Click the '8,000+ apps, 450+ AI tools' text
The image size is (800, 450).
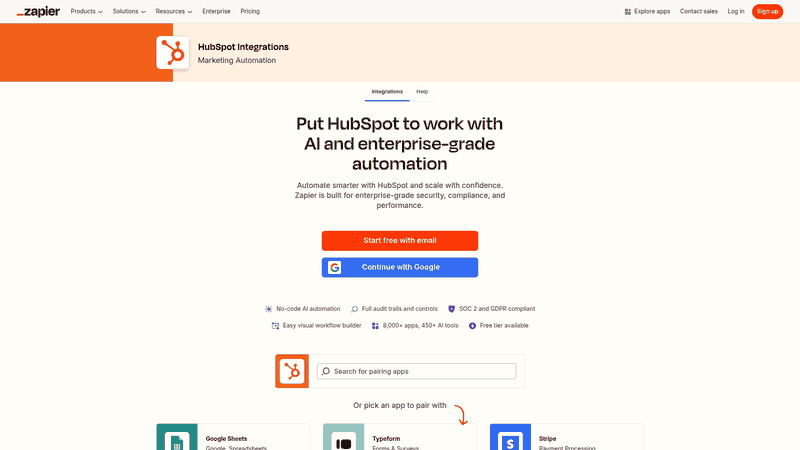420,326
